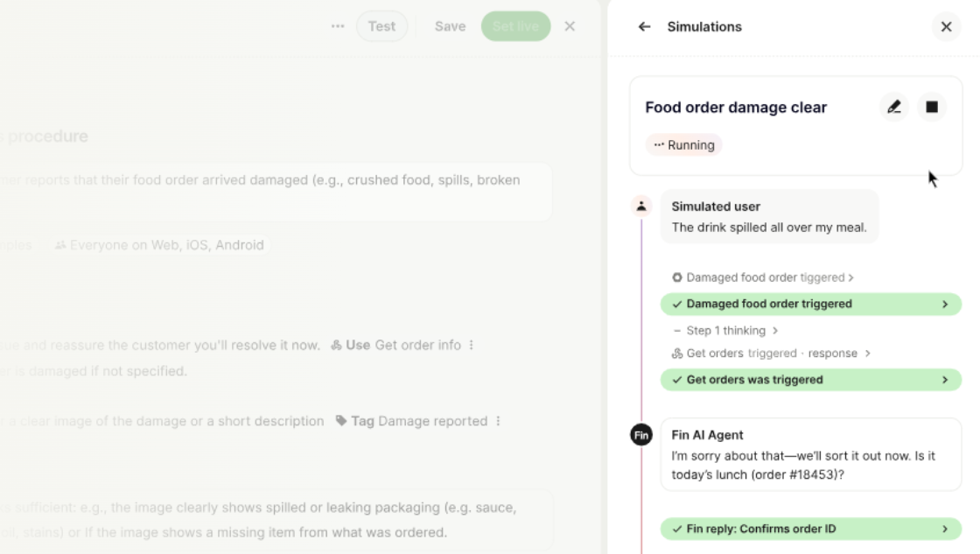Click the Use Get order info connector
This screenshot has height=554, width=980.
click(395, 345)
